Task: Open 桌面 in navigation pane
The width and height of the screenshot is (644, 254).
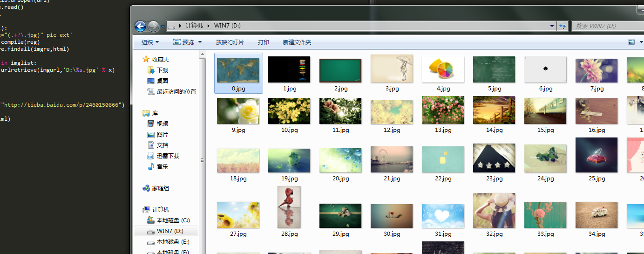Action: tap(158, 81)
